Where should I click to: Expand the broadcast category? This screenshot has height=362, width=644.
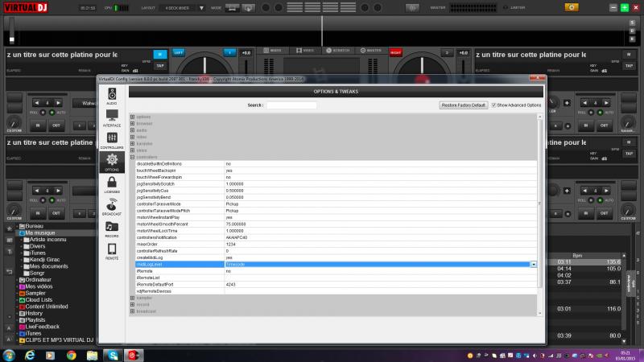coord(132,311)
